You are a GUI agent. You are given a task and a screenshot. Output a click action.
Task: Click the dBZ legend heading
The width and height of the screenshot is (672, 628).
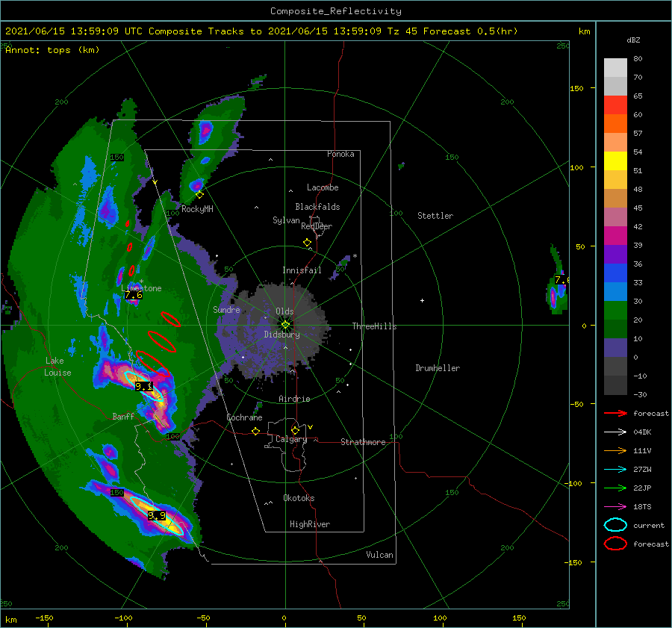[x=633, y=40]
